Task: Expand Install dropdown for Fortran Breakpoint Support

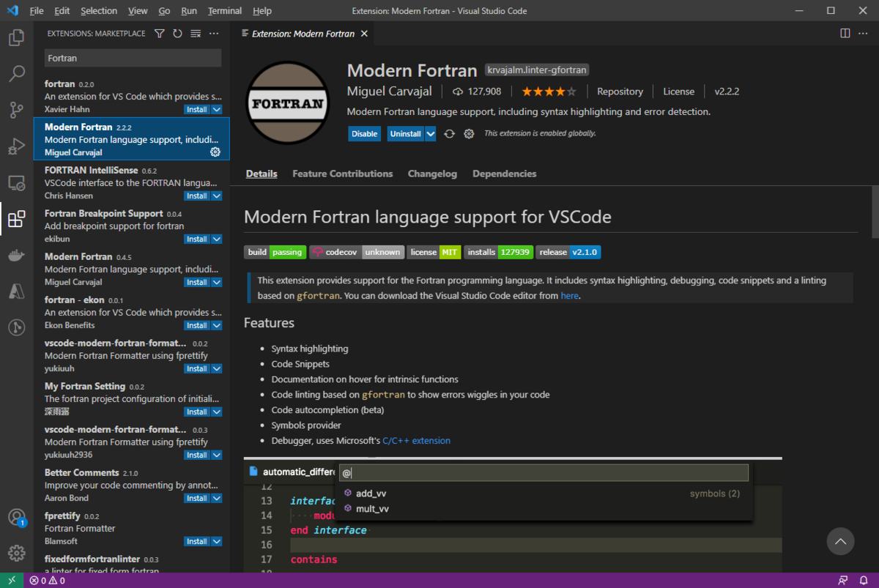Action: [x=217, y=239]
